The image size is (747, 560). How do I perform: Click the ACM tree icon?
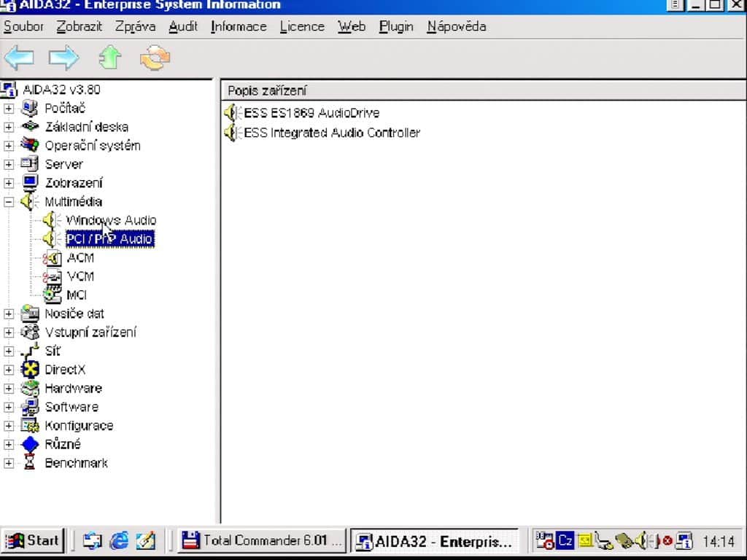point(52,257)
